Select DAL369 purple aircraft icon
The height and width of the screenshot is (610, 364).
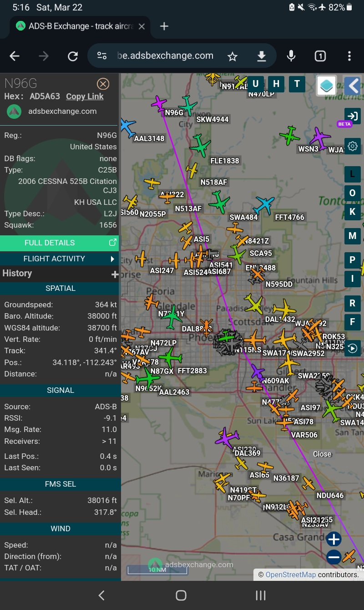point(227,438)
